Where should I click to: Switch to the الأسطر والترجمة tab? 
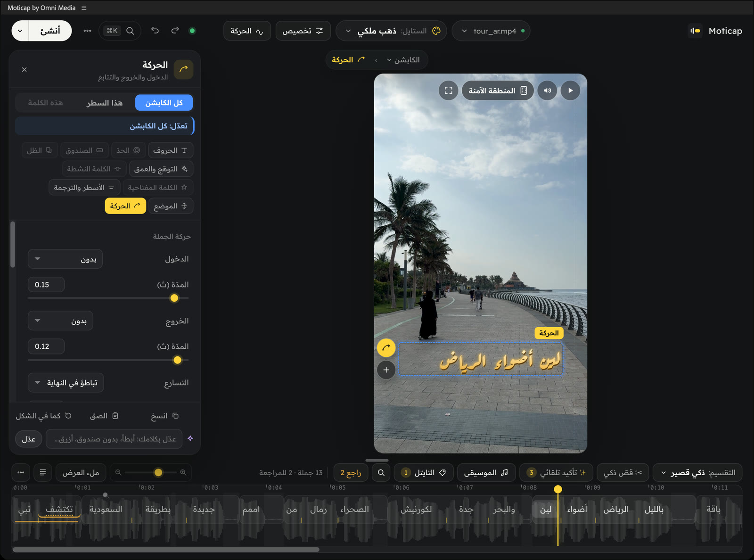[84, 187]
